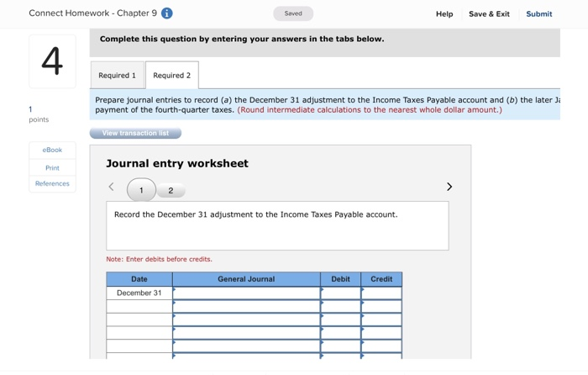
Task: Select journal entry 1 pill
Action: coord(141,190)
